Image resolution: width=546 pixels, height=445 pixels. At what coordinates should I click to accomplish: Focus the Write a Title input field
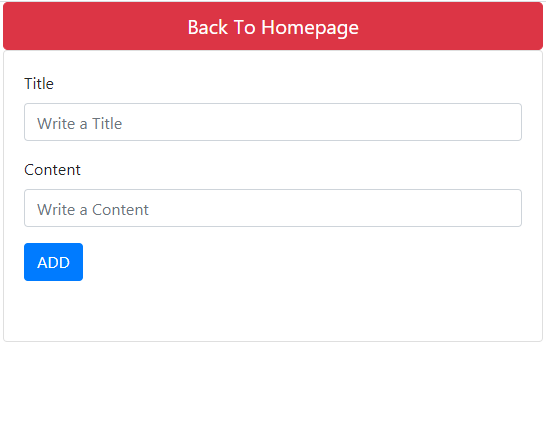coord(273,122)
